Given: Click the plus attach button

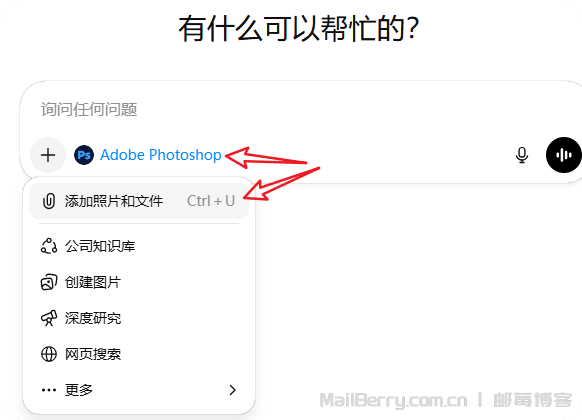Looking at the screenshot, I should 48,155.
